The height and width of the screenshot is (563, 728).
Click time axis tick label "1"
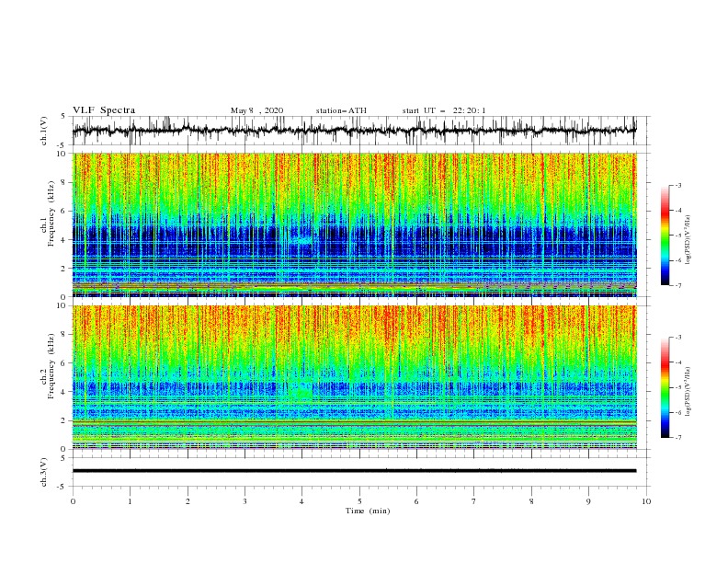[x=130, y=501]
